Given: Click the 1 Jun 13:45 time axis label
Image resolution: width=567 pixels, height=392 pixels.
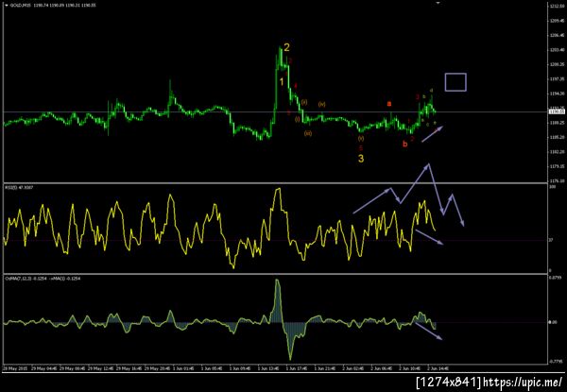Looking at the screenshot, I should point(267,368).
